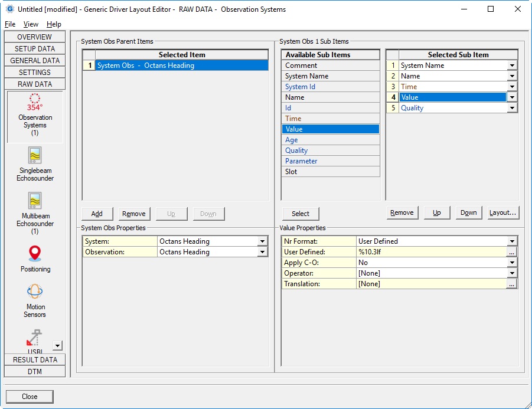Click the Add button for parent items
This screenshot has width=532, height=409.
(x=97, y=214)
